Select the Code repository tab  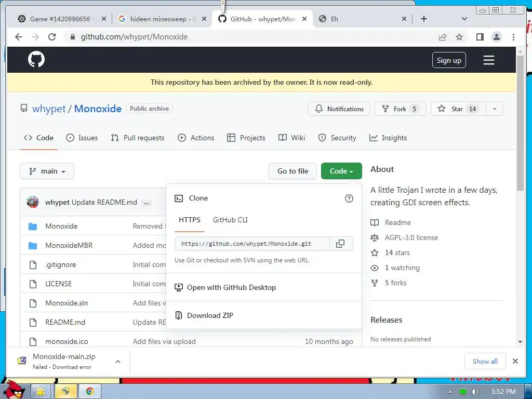click(38, 138)
